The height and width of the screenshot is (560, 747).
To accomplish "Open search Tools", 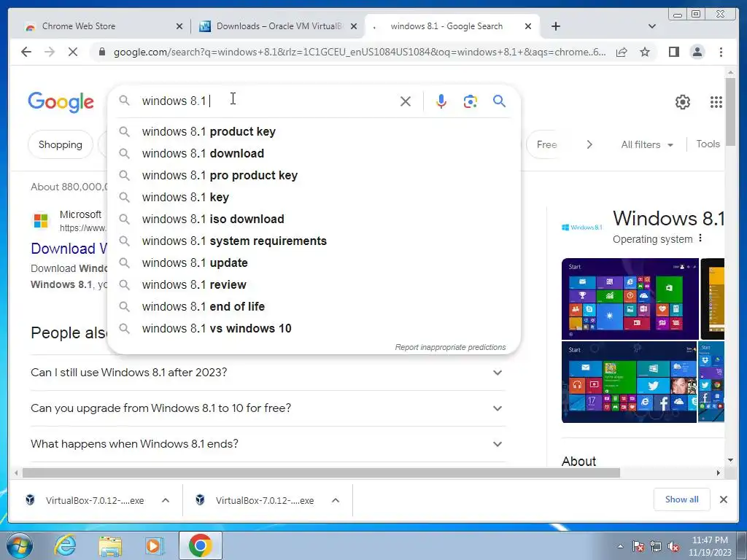I will (x=708, y=144).
